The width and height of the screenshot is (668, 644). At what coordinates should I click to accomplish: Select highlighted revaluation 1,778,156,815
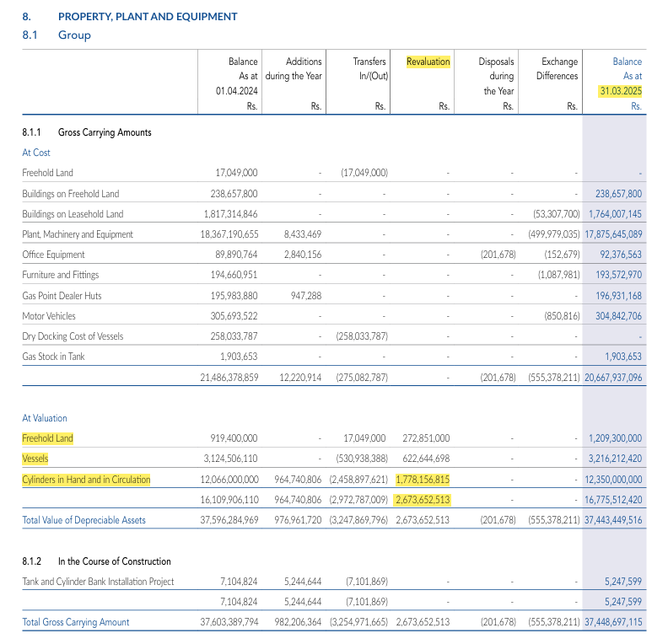423,480
